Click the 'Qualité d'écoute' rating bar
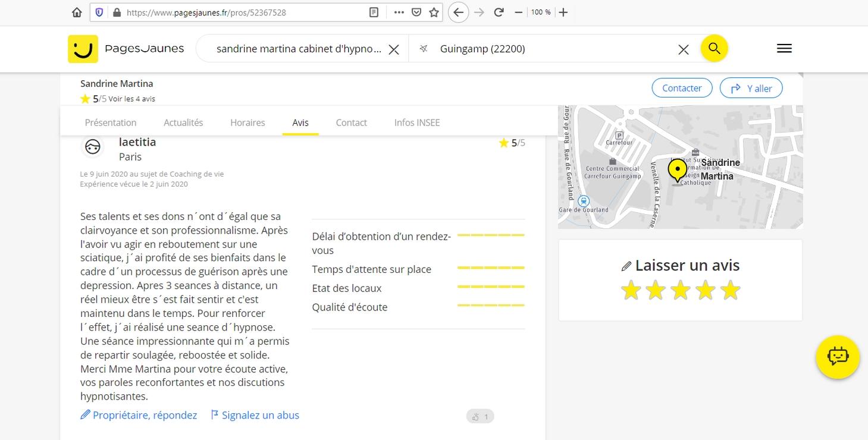 491,306
